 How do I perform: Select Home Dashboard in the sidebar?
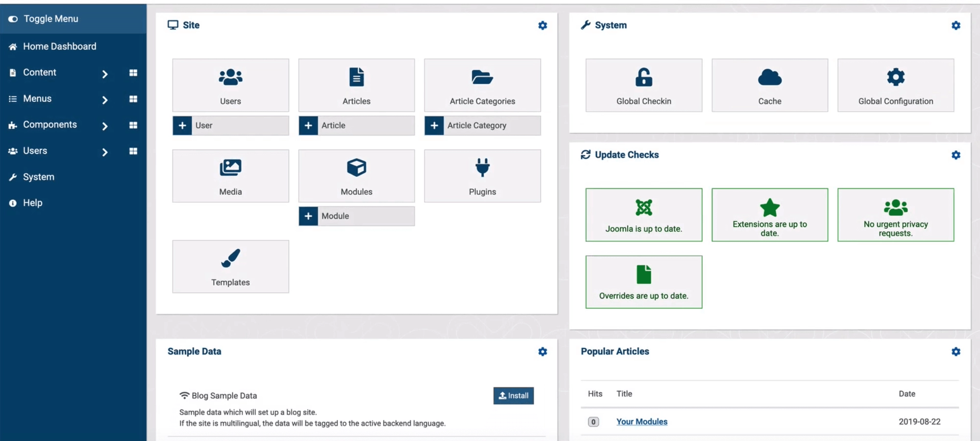tap(59, 47)
